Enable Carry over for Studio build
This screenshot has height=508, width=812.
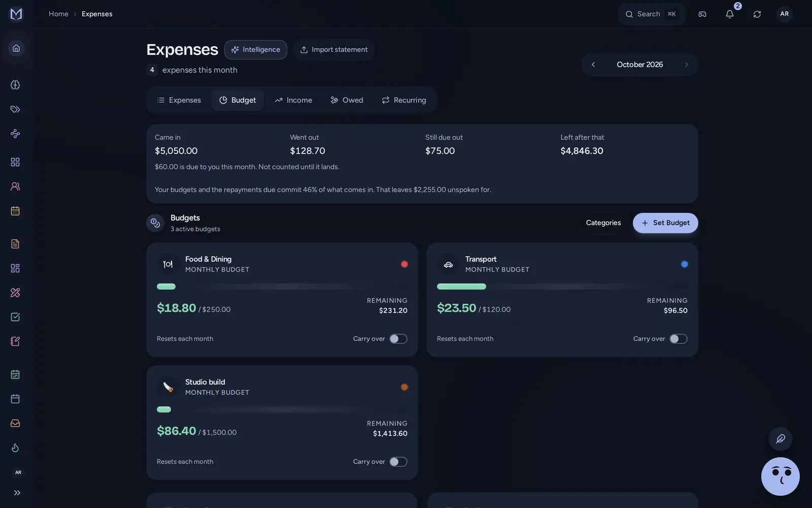[x=398, y=462]
